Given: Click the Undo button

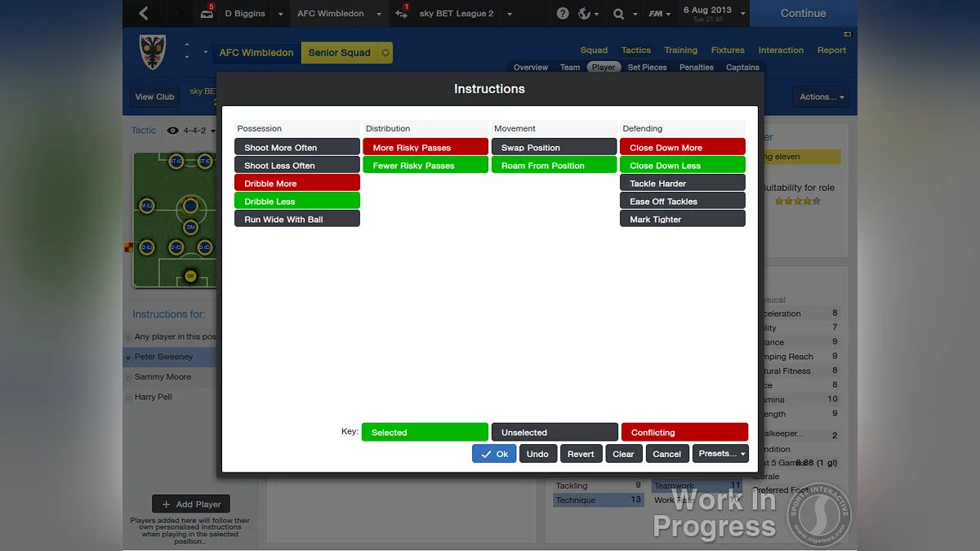Looking at the screenshot, I should point(537,454).
